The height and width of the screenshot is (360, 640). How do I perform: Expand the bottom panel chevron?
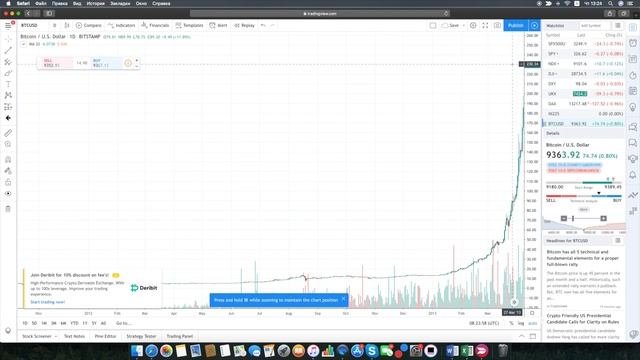point(522,336)
